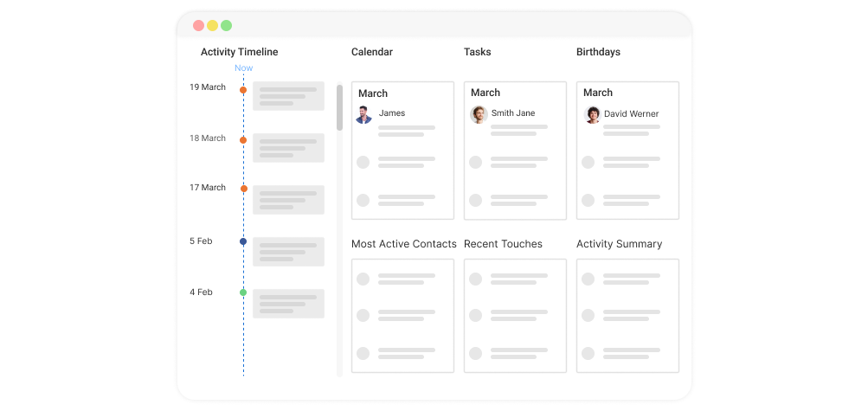The image size is (868, 411).
Task: Select the blue 5 Feb timeline dot
Action: click(243, 241)
